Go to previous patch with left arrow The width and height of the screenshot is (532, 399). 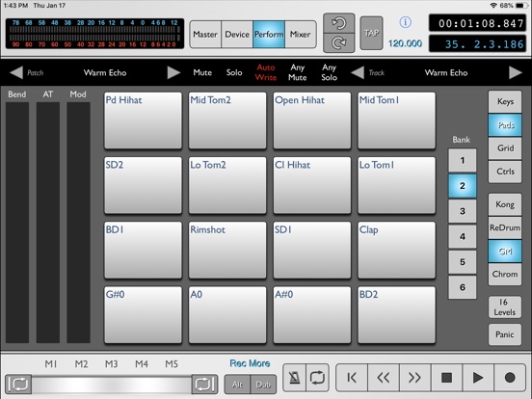16,72
